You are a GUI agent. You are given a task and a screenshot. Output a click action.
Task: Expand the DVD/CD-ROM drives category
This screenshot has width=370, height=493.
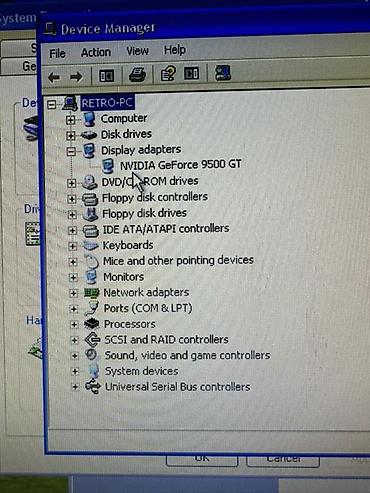pyautogui.click(x=71, y=183)
